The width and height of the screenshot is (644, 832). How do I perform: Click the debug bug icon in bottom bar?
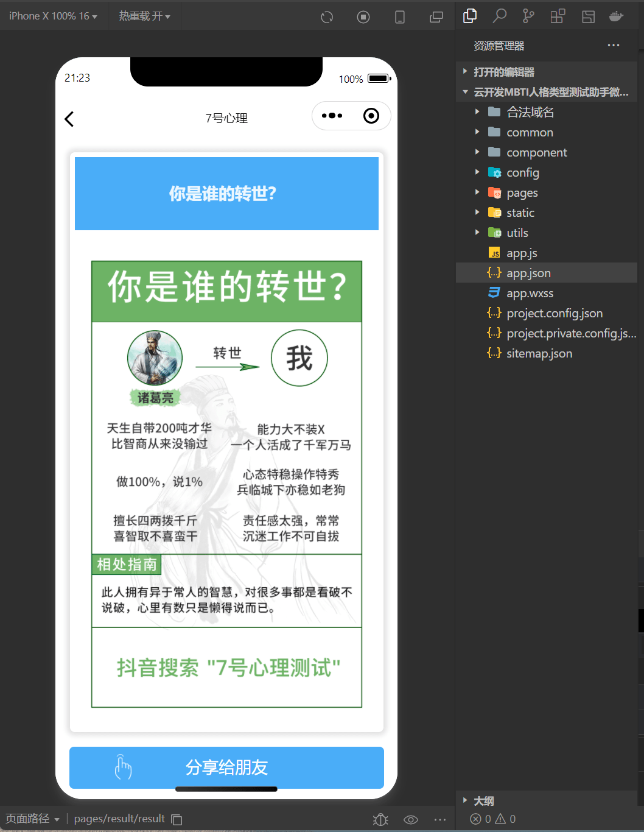380,820
